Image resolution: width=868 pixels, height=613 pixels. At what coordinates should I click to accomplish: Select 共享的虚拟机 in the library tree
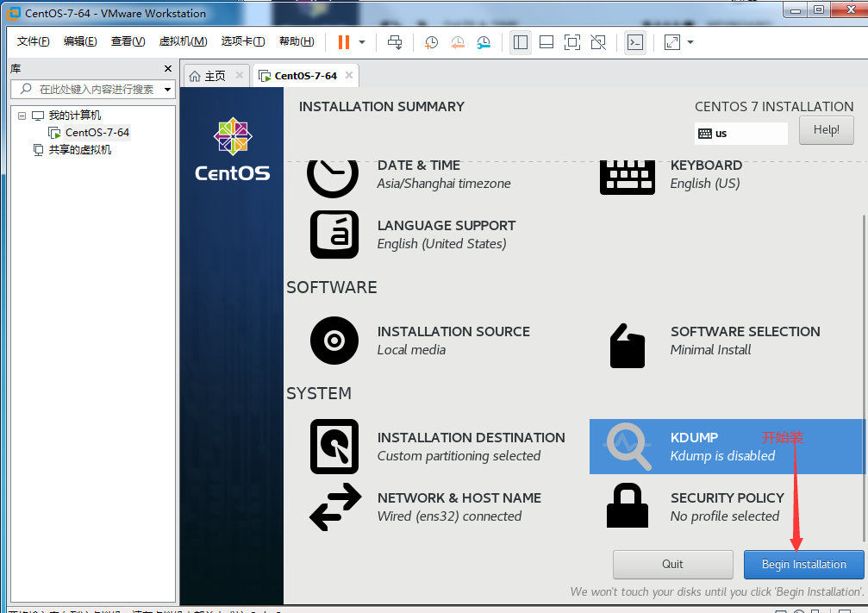pyautogui.click(x=79, y=149)
